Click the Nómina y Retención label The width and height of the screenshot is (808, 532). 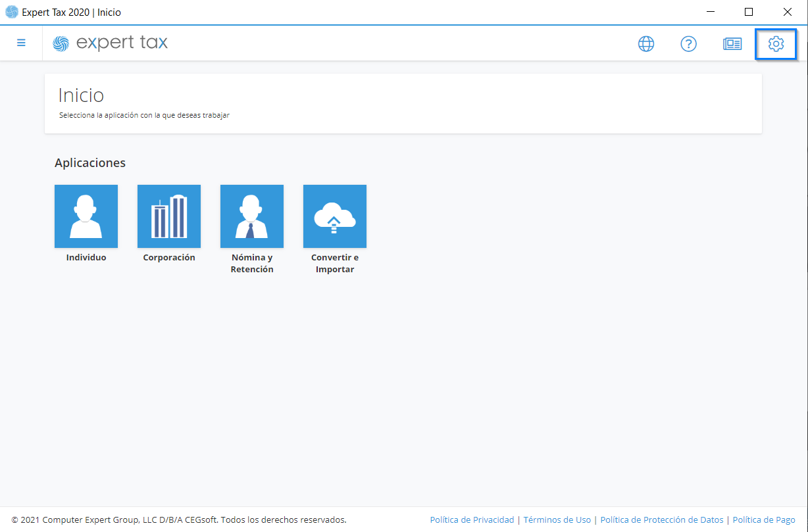pyautogui.click(x=252, y=264)
